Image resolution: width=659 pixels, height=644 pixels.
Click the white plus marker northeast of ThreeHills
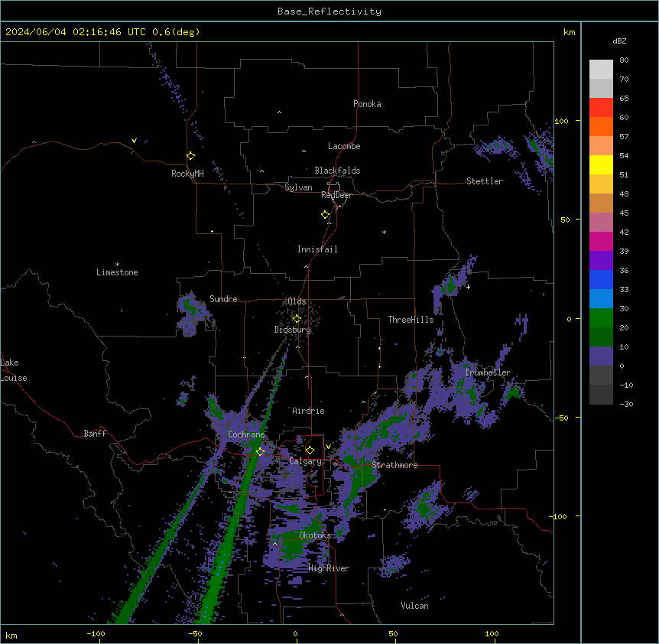coord(468,287)
